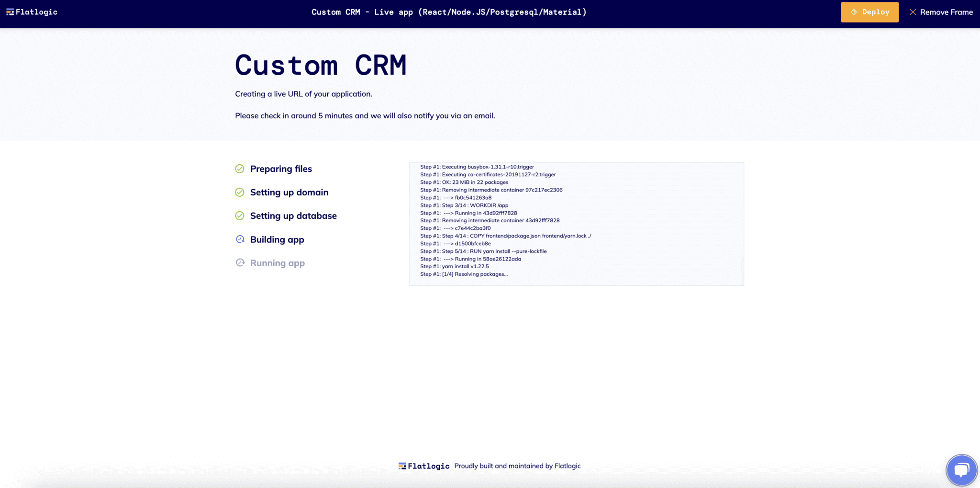Select the Setting up database step label
The width and height of the screenshot is (980, 488).
tap(293, 216)
